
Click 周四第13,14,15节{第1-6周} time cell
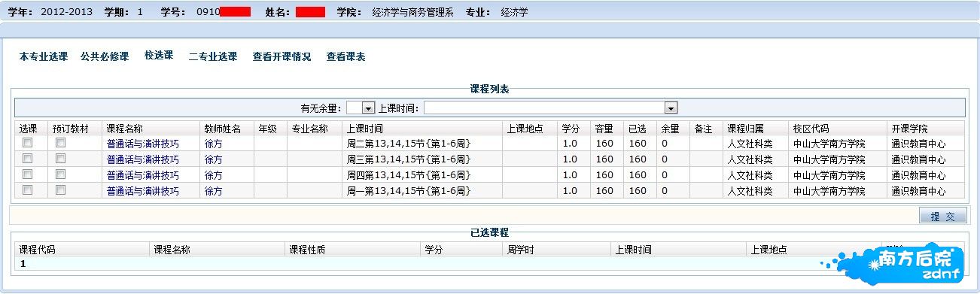[x=409, y=175]
